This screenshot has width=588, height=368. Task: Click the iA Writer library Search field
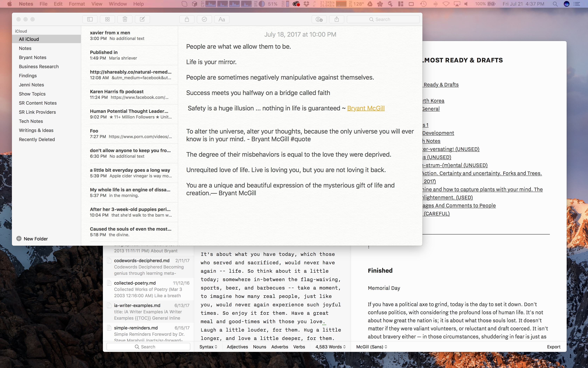(148, 347)
